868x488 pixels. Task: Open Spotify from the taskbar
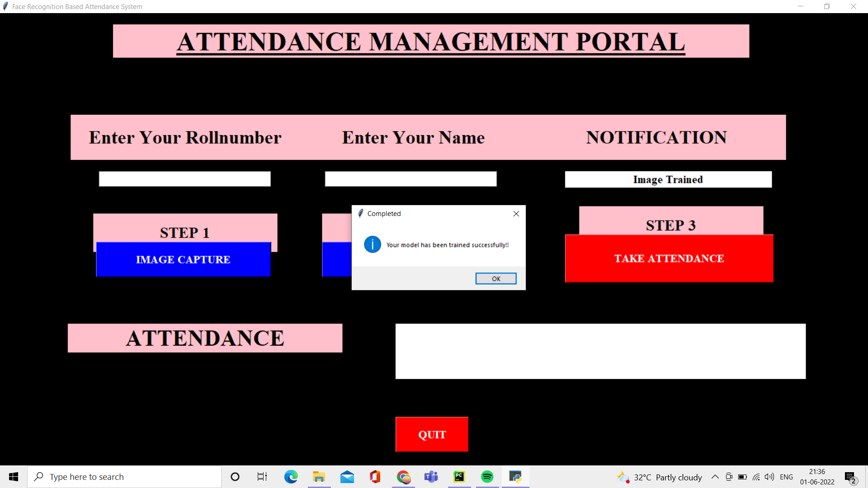[487, 477]
